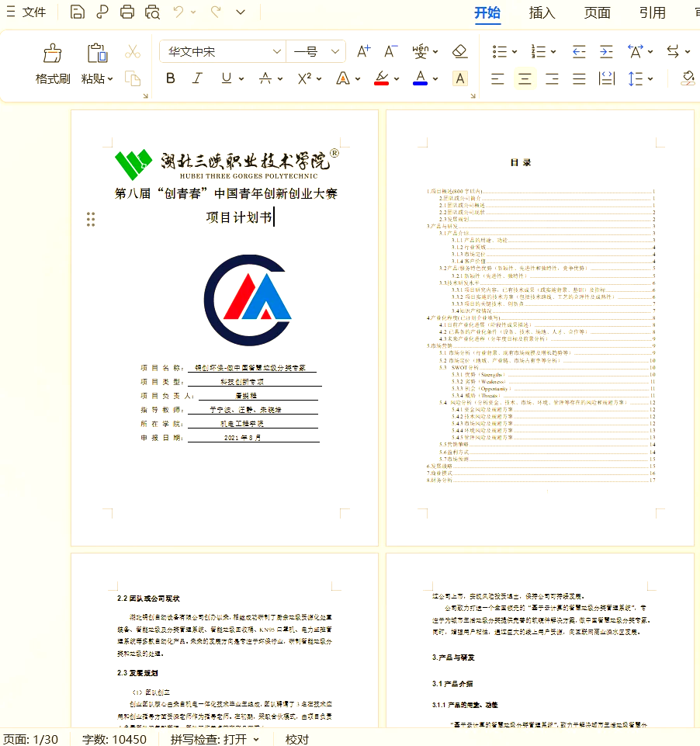Click the Copy icon
This screenshot has width=700, height=746.
[133, 78]
